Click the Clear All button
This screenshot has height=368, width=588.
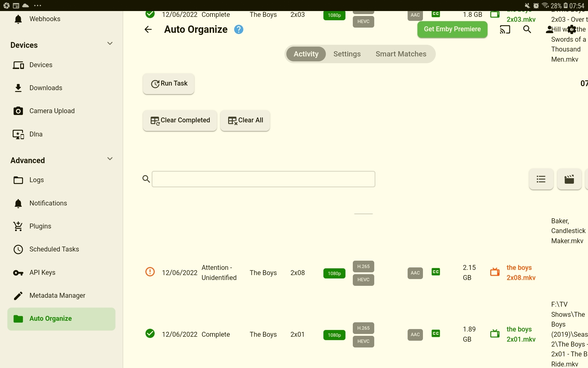(x=245, y=121)
